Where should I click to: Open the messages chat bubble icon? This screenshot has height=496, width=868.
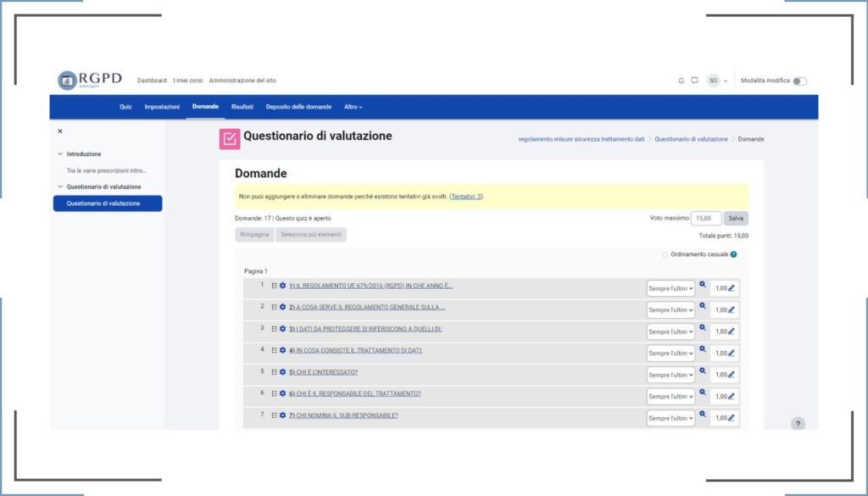(694, 81)
